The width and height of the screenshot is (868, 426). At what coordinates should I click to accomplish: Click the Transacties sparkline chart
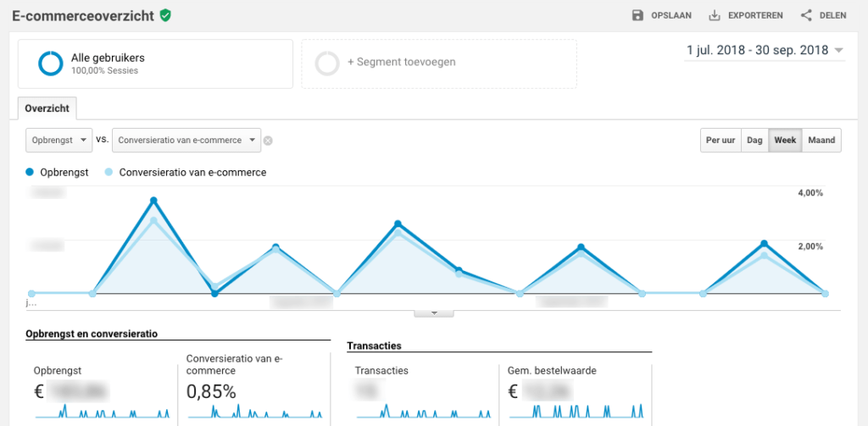(424, 411)
